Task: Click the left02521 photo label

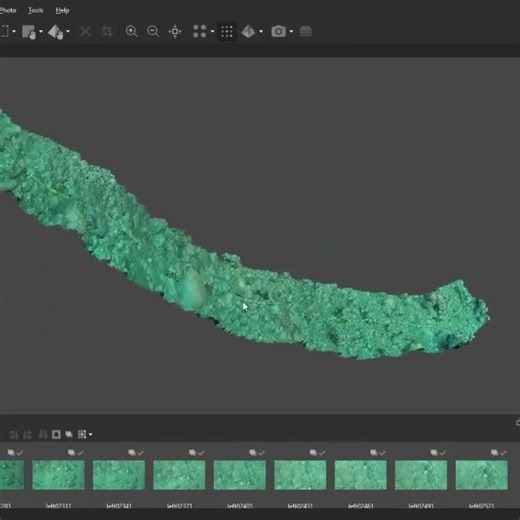Action: tap(481, 506)
